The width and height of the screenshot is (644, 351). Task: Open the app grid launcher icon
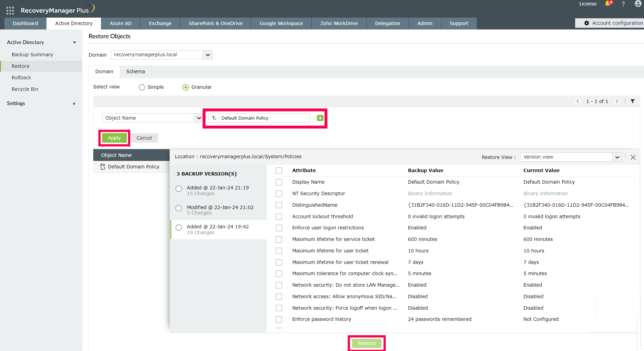10,11
